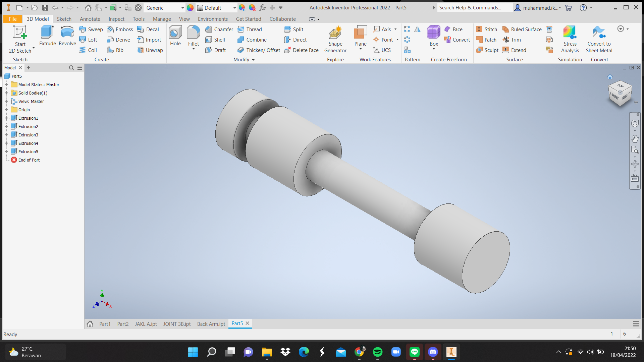The image size is (644, 362).
Task: Expand the Extrusion3 tree node
Action: pos(6,135)
